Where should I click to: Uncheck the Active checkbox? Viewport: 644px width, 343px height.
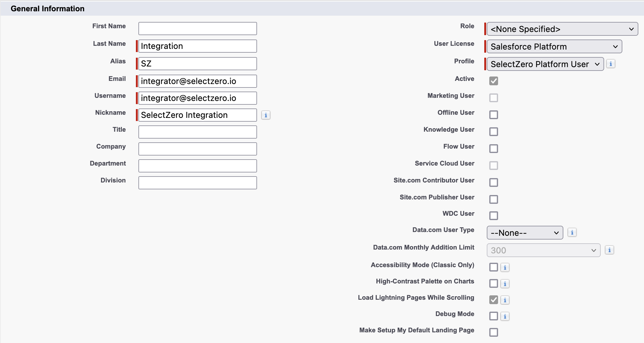pyautogui.click(x=493, y=81)
